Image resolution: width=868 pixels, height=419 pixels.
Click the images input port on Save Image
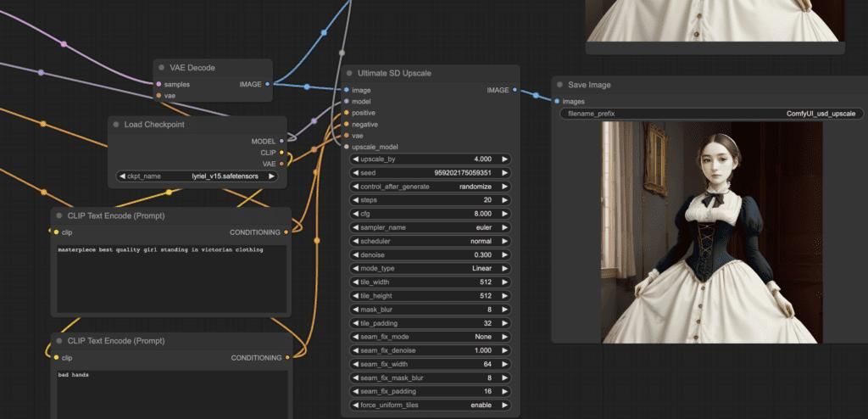coord(557,102)
